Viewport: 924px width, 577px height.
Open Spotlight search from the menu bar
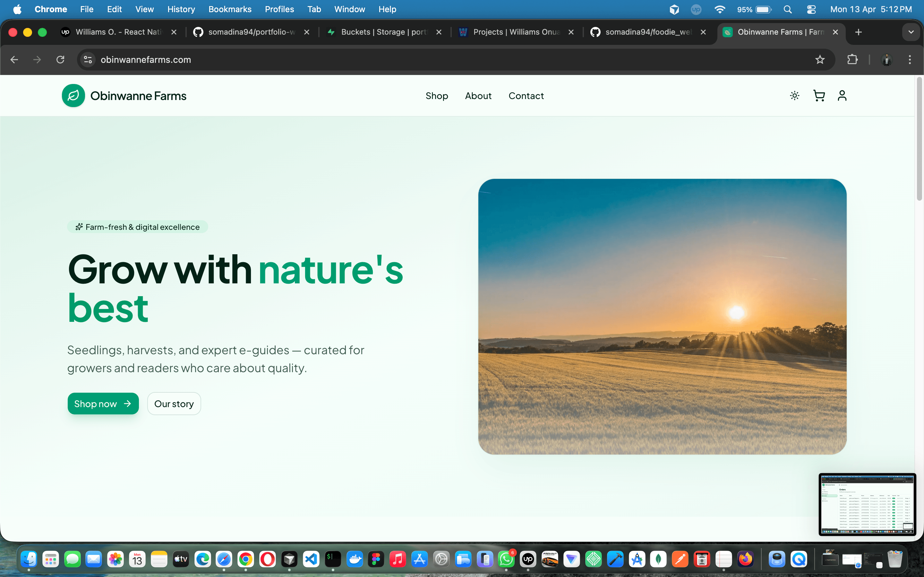click(x=788, y=9)
